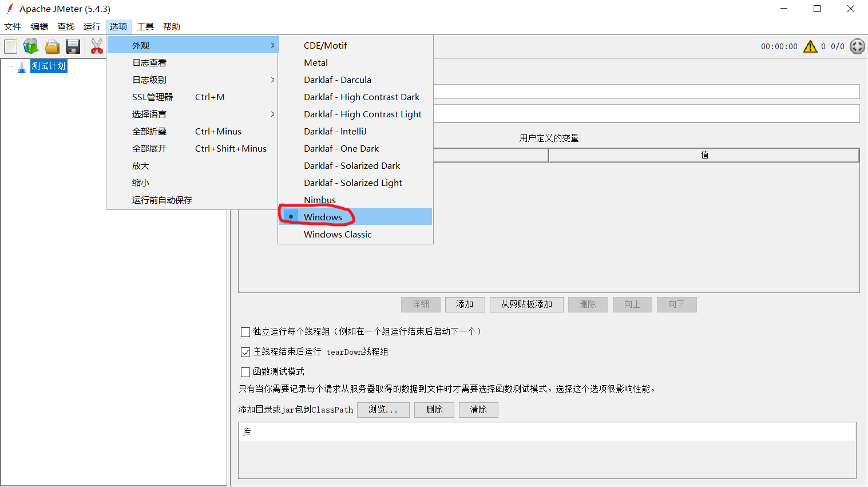Click the 00:00:00 elapsed timer
Viewport: 868px width, 487px height.
pos(779,47)
